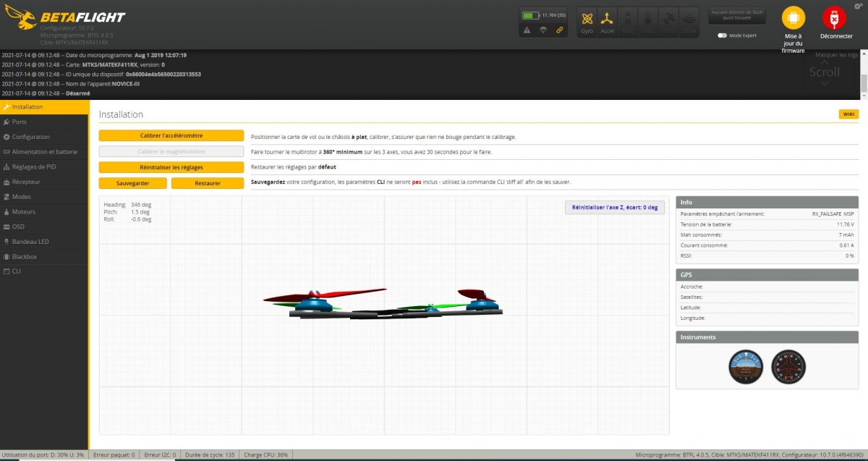Open the Ports tab
The width and height of the screenshot is (868, 461).
pos(20,122)
